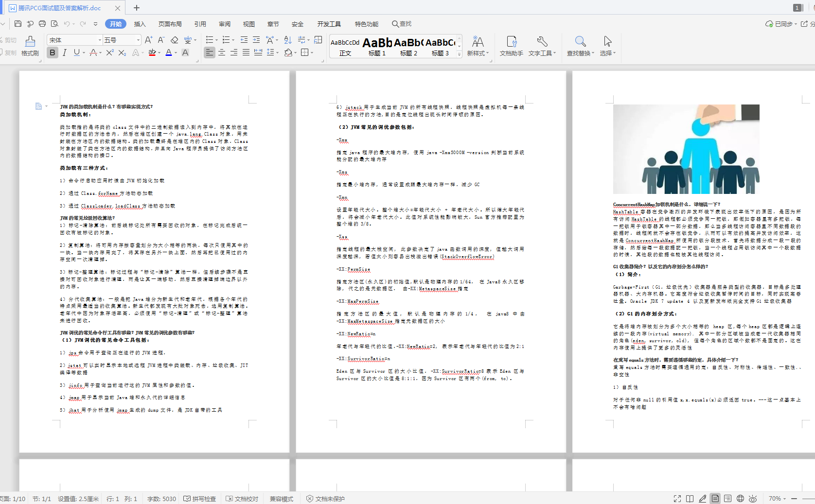This screenshot has height=504, width=815.
Task: Open a new document tab with plus button
Action: (x=137, y=8)
